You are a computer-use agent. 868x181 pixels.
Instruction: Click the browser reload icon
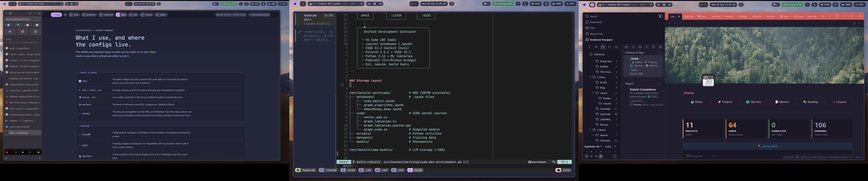click(x=39, y=13)
